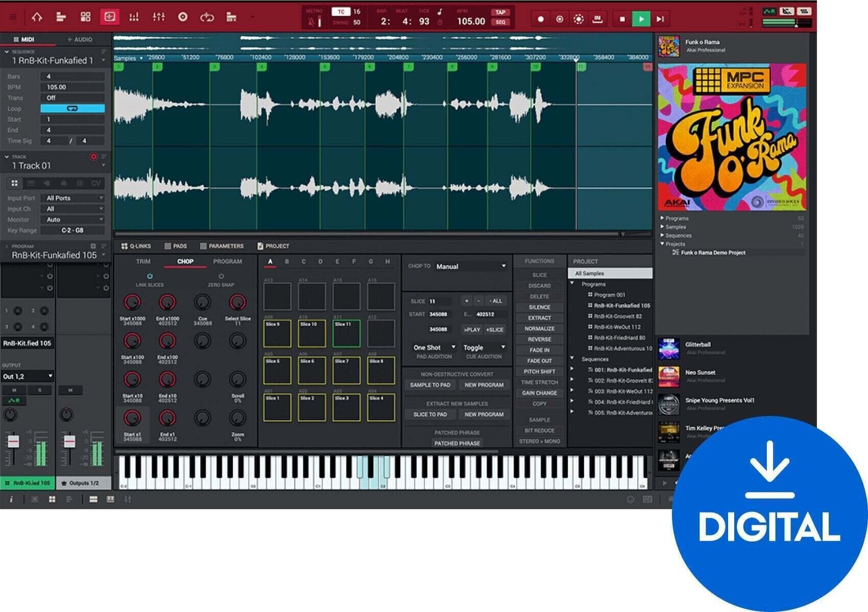Open the highlighted Sample Edit mode icon
Image resolution: width=868 pixels, height=612 pixels.
109,17
